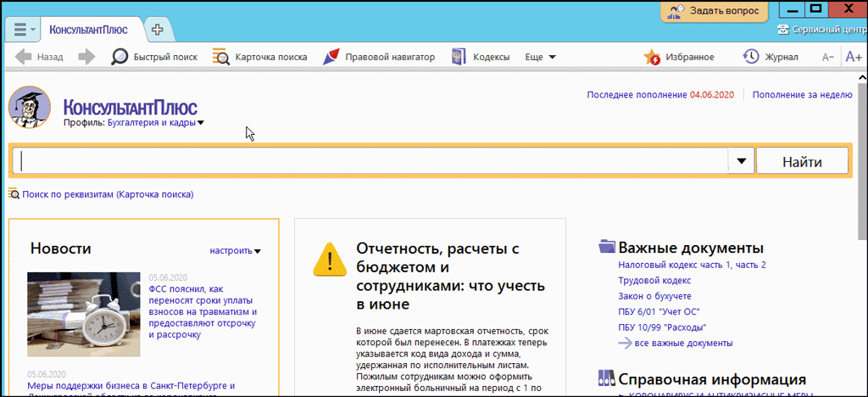Open the настроить news dropdown
868x397 pixels.
[x=235, y=250]
